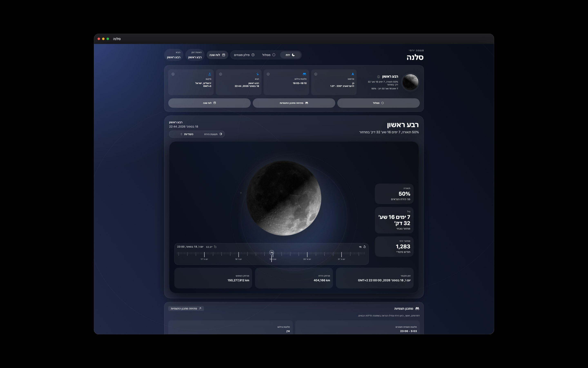Open the מסלול (Orbit) tab in header
Image resolution: width=588 pixels, height=368 pixels.
268,55
